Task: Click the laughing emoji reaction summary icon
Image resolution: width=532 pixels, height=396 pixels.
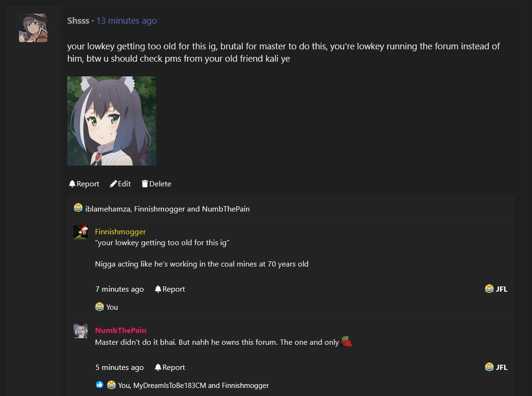Action: tap(78, 208)
